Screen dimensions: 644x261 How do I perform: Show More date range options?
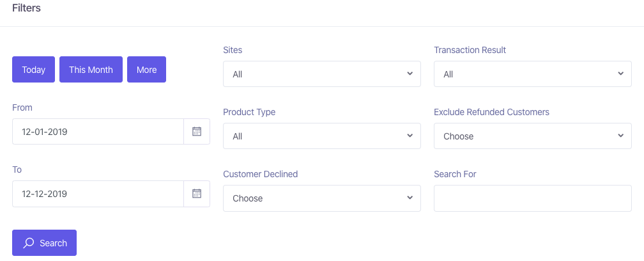(x=147, y=70)
